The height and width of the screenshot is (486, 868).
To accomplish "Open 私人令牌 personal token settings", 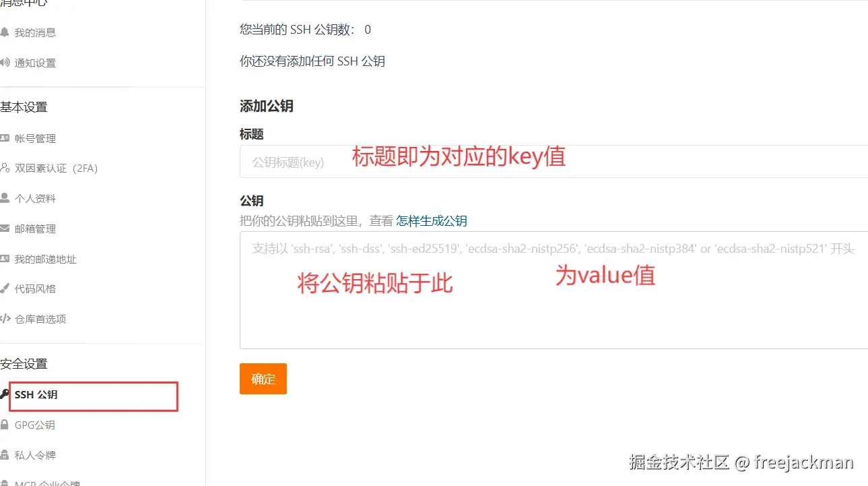I will tap(35, 454).
